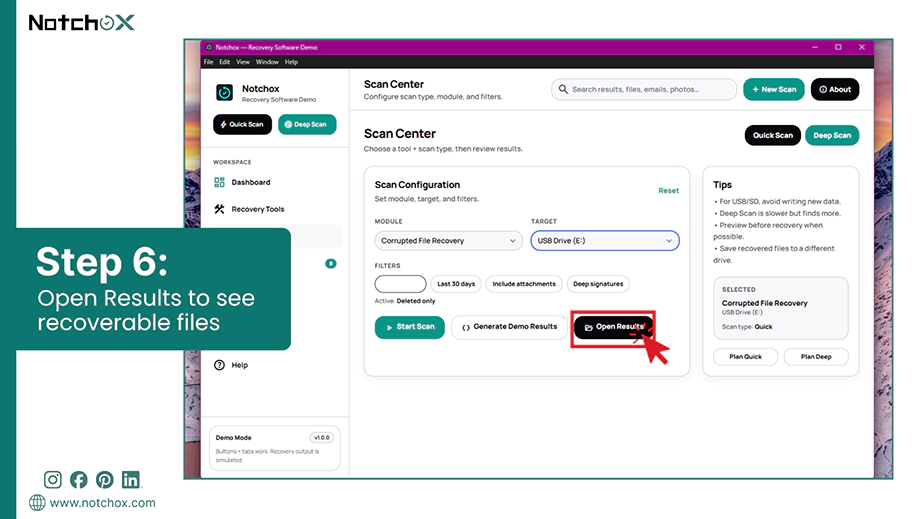This screenshot has height=519, width=922.
Task: Open the File menu
Action: point(209,62)
